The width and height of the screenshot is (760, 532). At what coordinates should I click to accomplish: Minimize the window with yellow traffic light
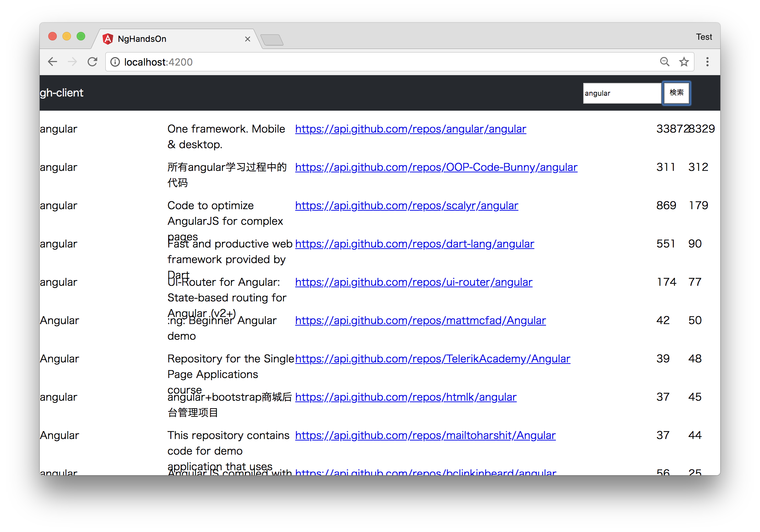coord(67,36)
